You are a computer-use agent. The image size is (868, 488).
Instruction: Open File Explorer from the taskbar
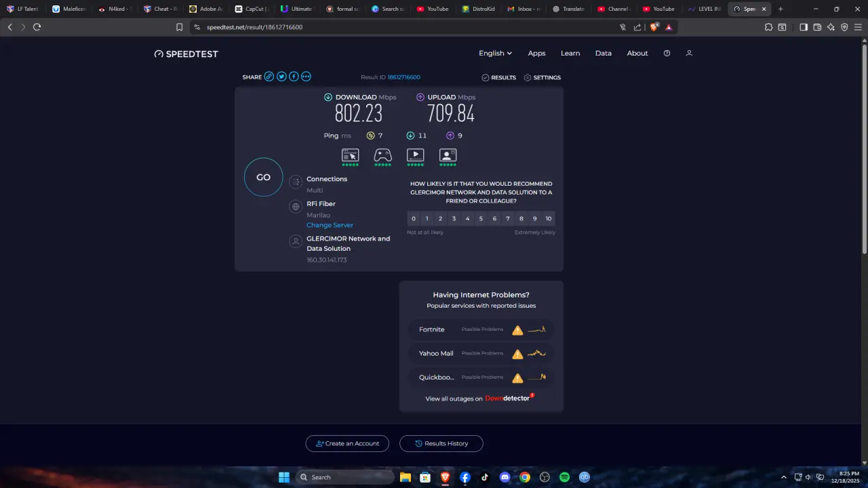tap(405, 477)
